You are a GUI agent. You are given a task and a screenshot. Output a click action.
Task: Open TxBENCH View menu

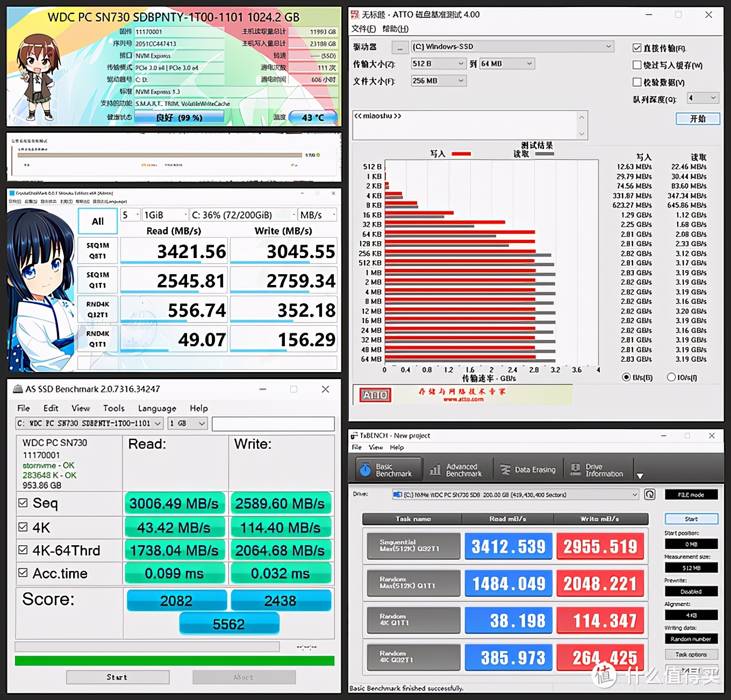[x=376, y=447]
